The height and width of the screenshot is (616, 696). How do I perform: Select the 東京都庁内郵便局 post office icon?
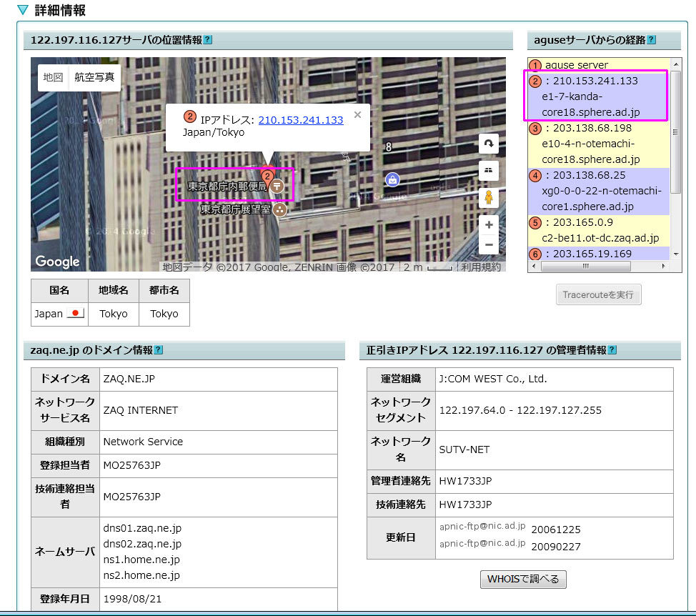[277, 186]
